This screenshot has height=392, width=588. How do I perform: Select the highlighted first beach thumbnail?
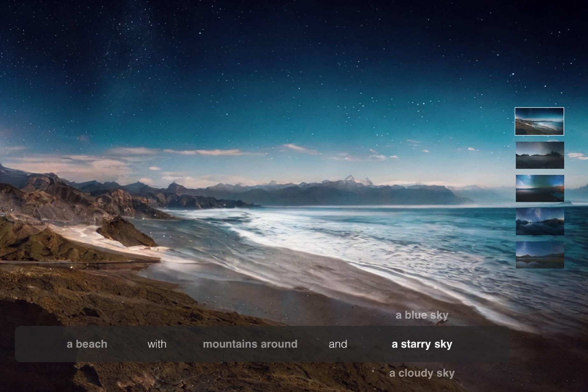tap(539, 121)
